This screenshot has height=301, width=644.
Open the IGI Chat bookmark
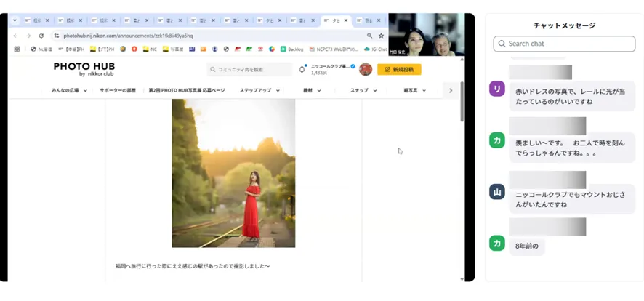point(375,49)
